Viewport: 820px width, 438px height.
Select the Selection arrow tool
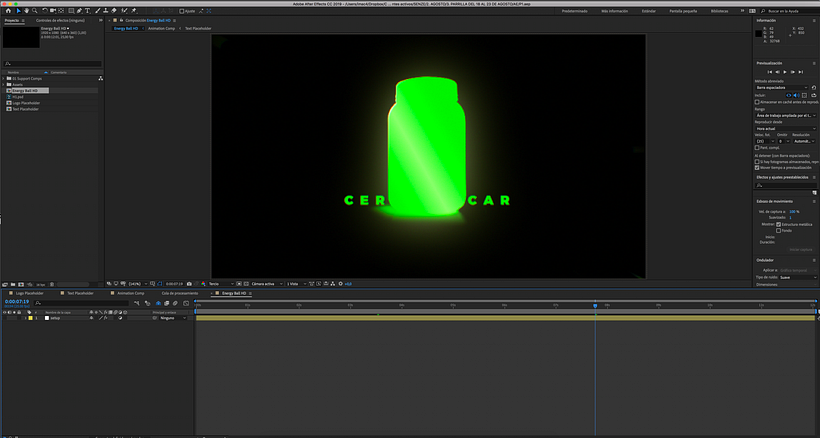[18, 10]
